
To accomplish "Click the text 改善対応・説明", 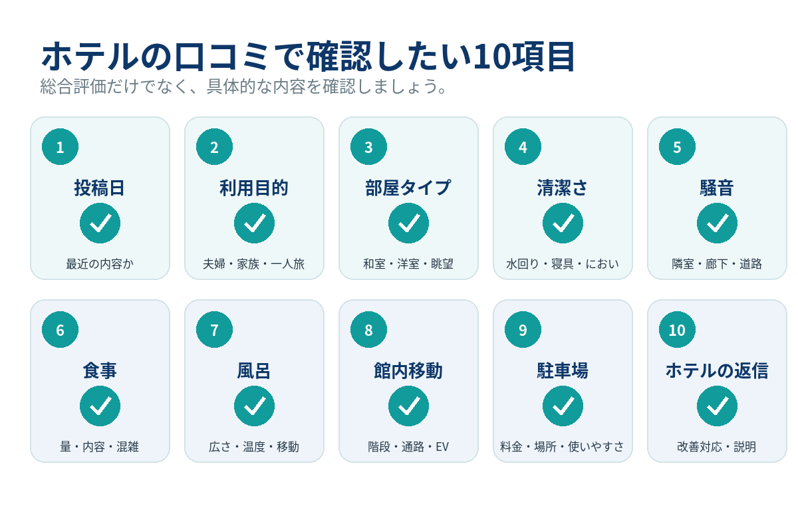I will coord(717,447).
